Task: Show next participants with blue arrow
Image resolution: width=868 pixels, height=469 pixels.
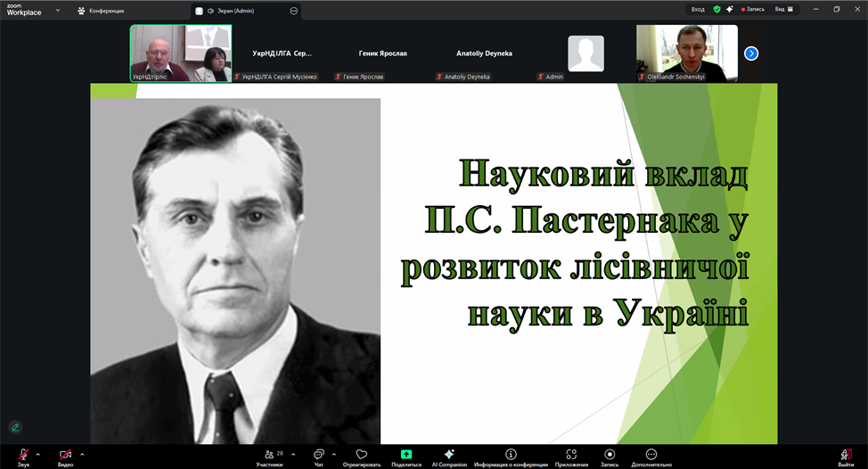Action: (751, 53)
